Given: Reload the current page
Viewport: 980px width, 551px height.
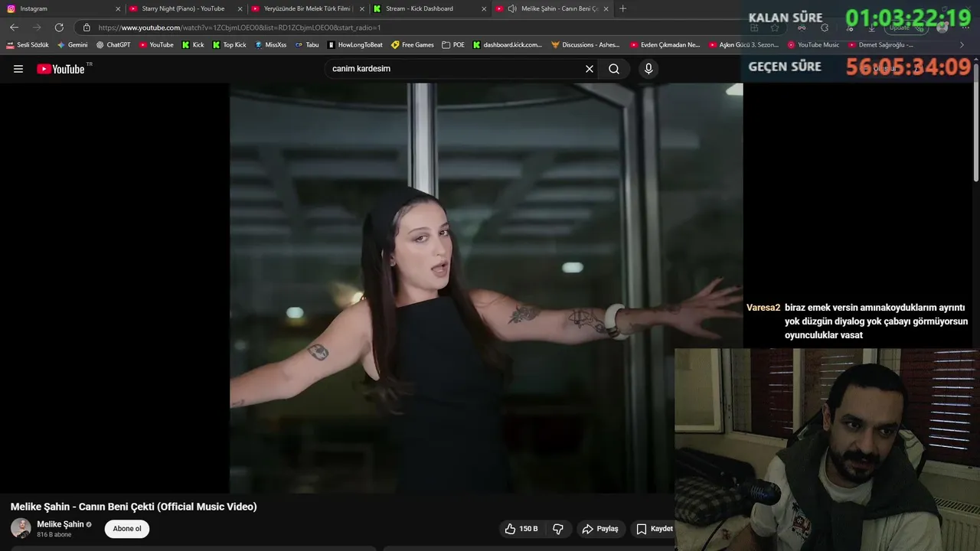Looking at the screenshot, I should click(59, 28).
